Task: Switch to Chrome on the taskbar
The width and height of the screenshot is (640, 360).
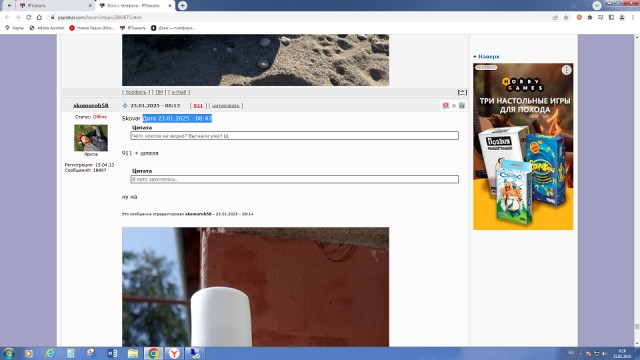Action: pos(153,353)
